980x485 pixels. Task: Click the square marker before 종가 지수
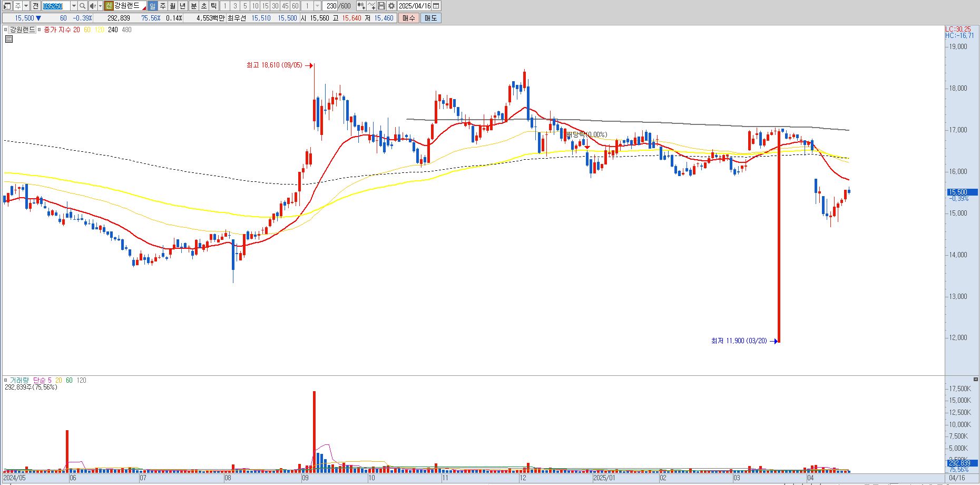(x=40, y=30)
